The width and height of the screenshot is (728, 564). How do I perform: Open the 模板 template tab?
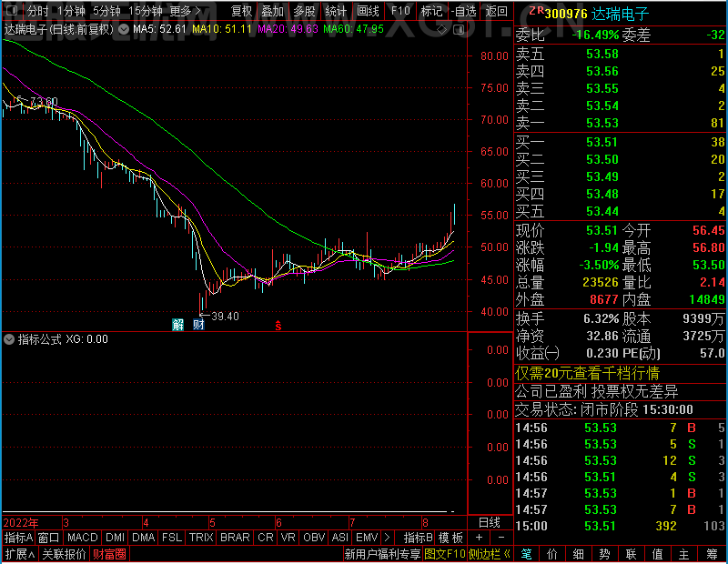(450, 538)
